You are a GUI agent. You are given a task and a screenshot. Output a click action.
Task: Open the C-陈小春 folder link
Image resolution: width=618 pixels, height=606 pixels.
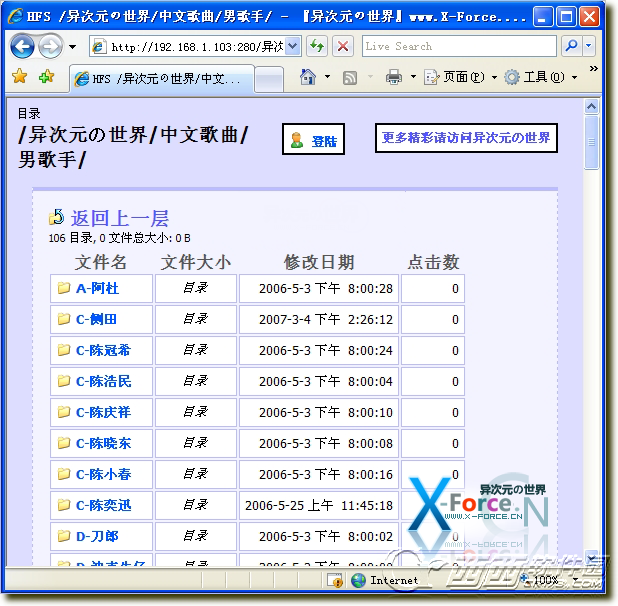pyautogui.click(x=103, y=474)
